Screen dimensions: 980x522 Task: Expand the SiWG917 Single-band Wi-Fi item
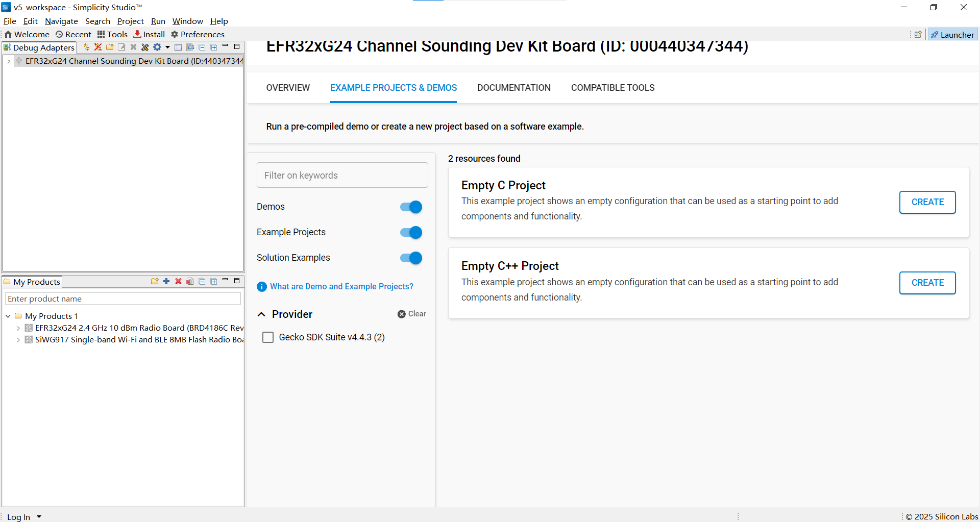tap(18, 340)
